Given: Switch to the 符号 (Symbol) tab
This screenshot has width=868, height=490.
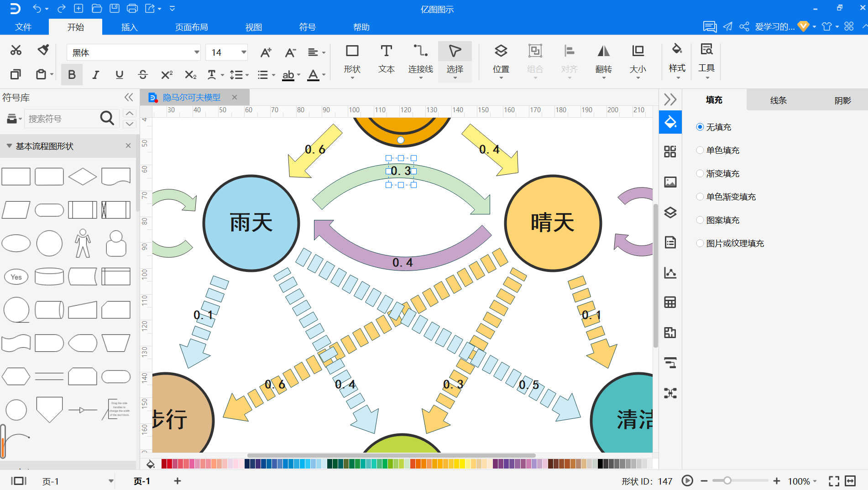Looking at the screenshot, I should click(307, 27).
